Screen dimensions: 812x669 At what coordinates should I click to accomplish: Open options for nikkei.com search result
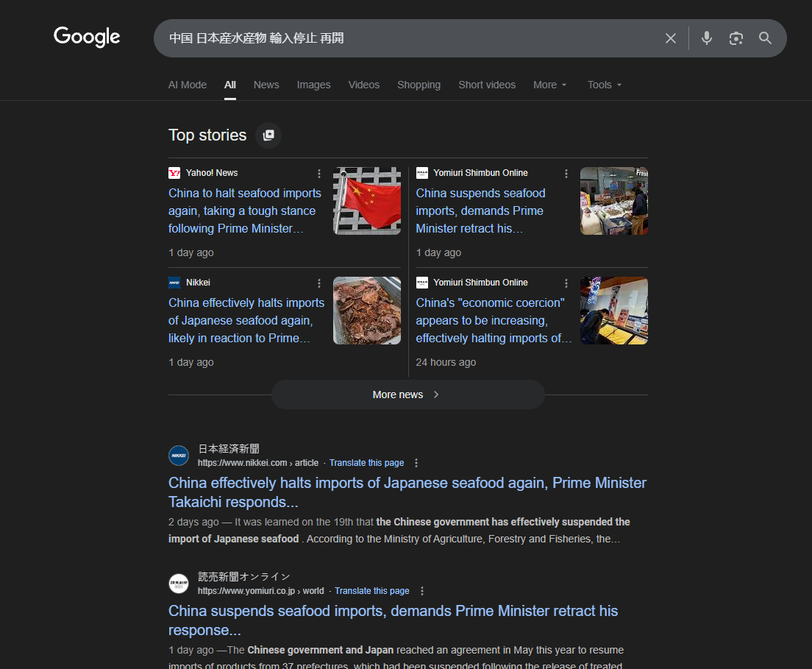(x=416, y=463)
